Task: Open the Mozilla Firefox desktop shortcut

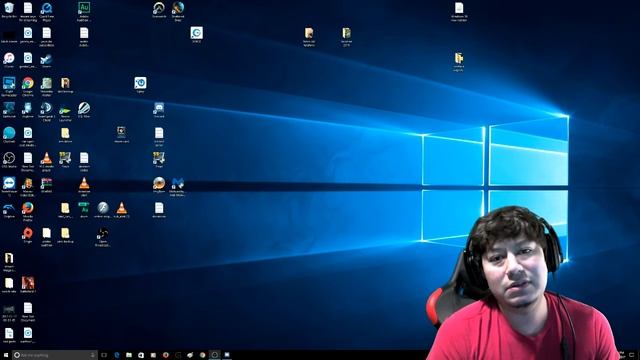Action: coord(28,211)
